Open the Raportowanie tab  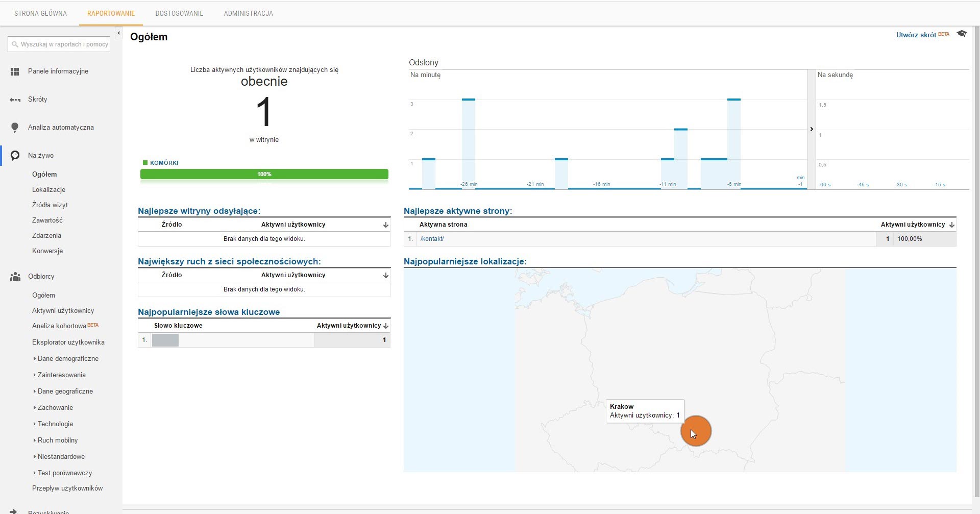[x=111, y=13]
